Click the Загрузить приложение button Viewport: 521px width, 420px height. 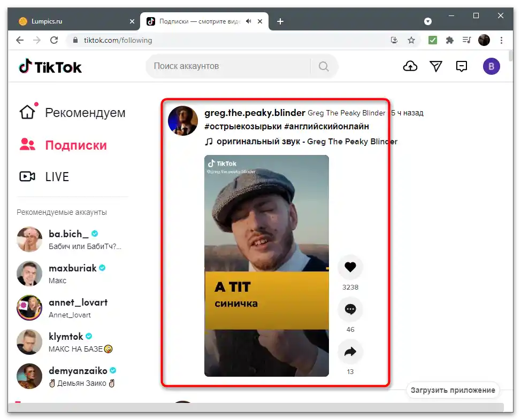click(x=453, y=390)
